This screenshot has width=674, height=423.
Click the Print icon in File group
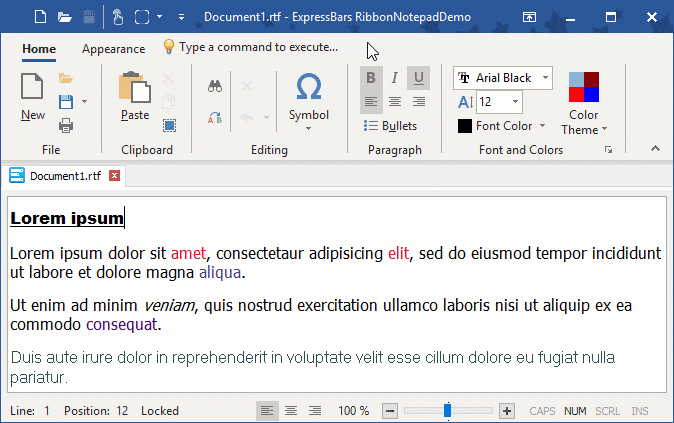[66, 126]
